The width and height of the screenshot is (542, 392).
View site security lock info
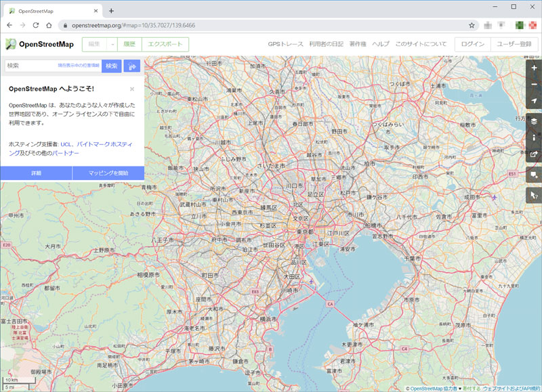65,25
